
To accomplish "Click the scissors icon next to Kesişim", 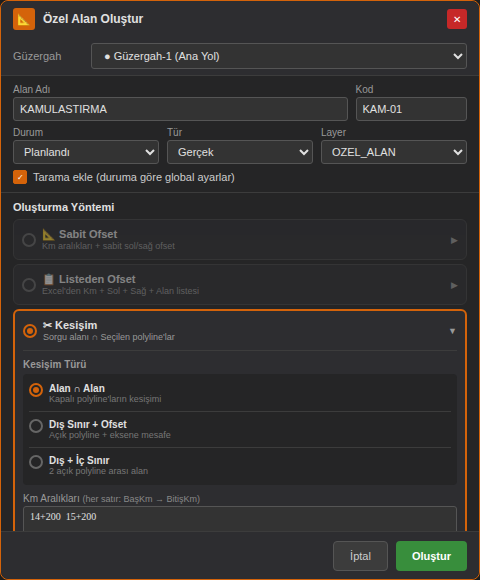I will point(47,325).
